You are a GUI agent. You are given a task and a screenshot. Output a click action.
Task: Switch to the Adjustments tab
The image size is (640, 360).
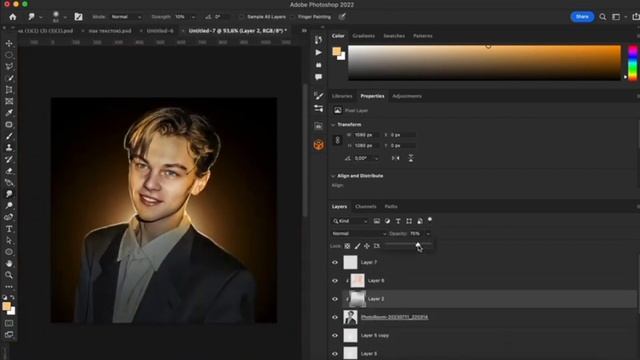tap(407, 96)
